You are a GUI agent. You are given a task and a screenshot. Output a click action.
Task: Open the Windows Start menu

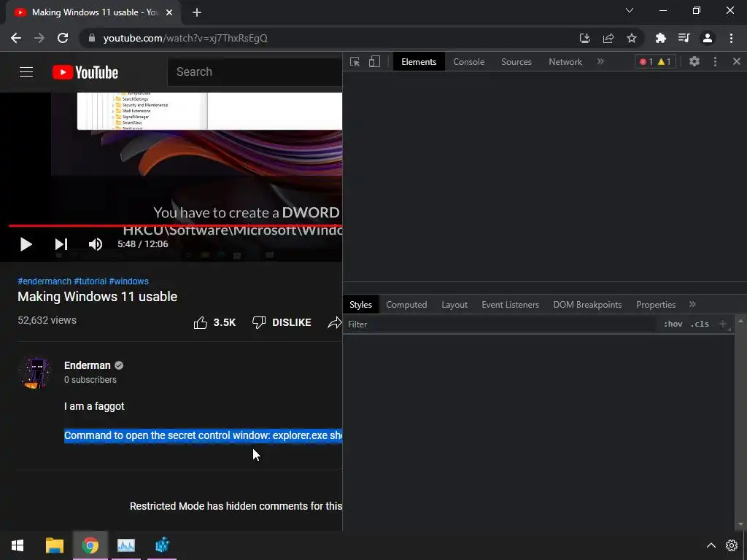click(x=18, y=545)
